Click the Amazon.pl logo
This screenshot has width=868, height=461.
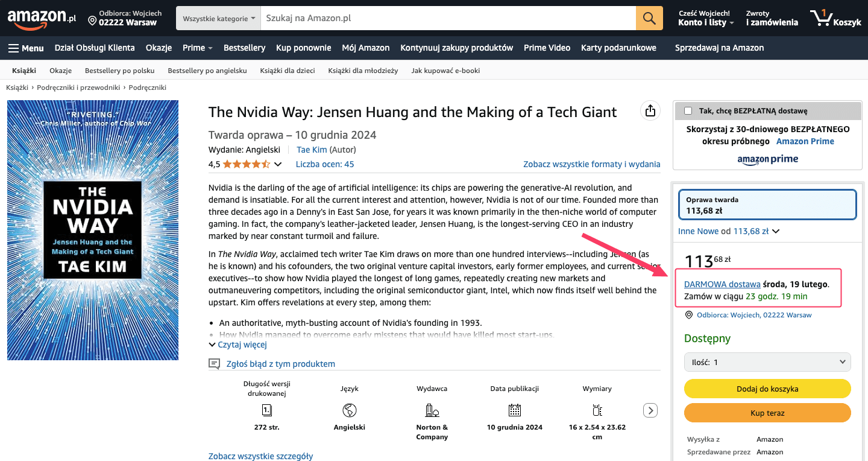point(42,18)
